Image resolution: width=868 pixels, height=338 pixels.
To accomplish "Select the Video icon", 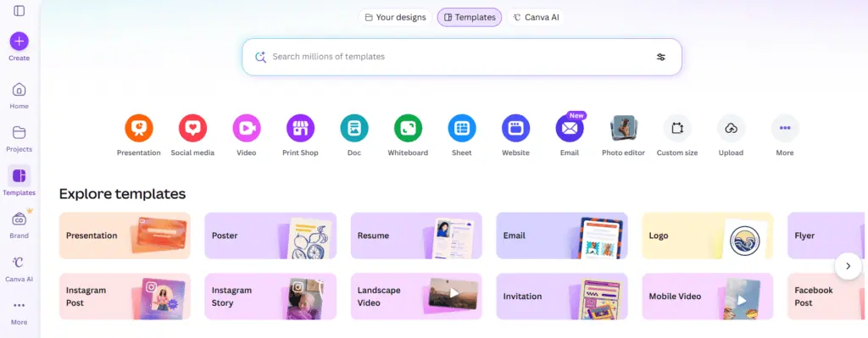I will tap(247, 129).
